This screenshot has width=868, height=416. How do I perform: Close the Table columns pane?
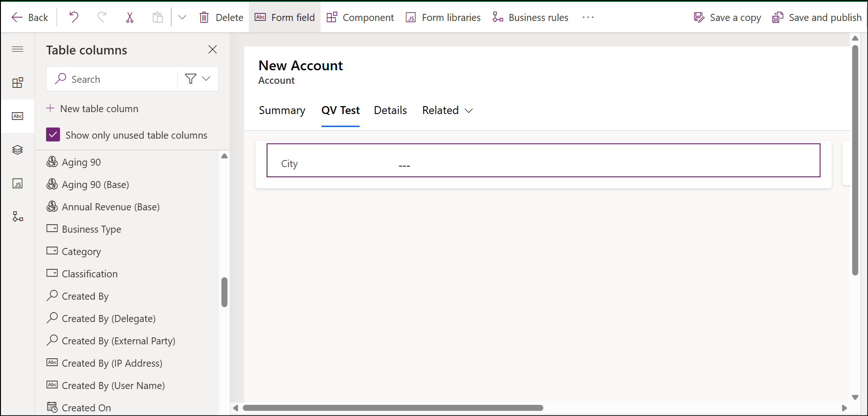(x=213, y=49)
